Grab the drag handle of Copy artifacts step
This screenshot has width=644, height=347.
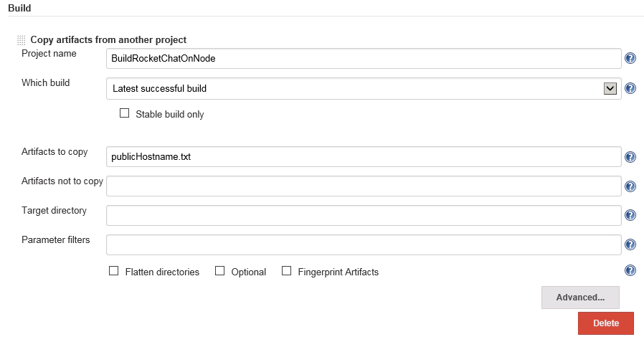21,40
